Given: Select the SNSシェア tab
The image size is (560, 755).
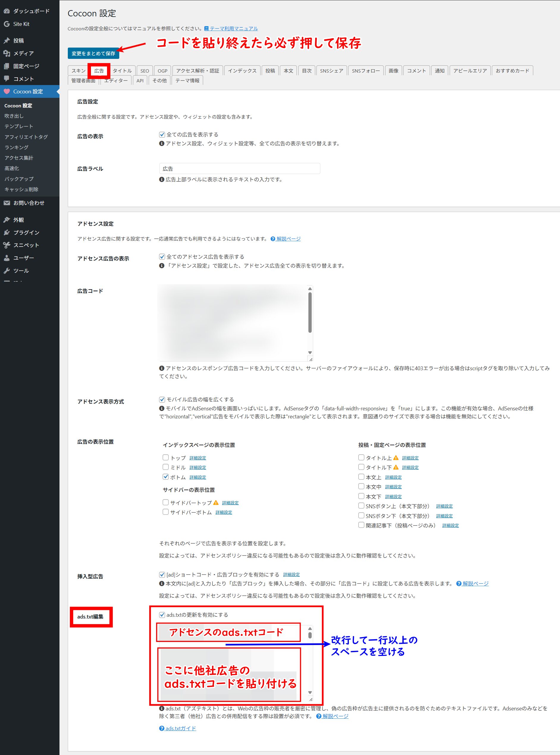Looking at the screenshot, I should tap(332, 70).
